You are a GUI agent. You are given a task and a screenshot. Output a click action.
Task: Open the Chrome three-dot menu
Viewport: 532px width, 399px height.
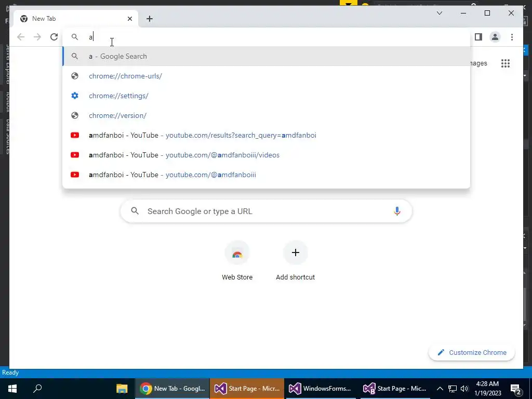click(512, 37)
